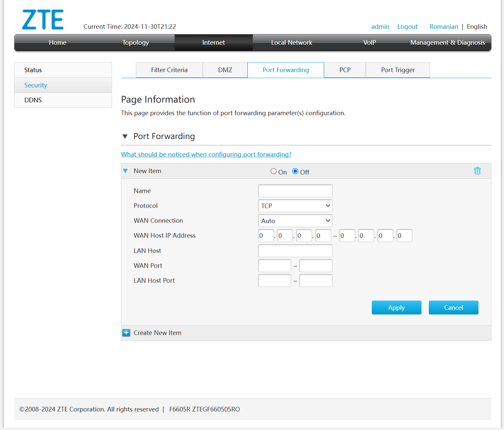
Task: Enable the On radio button
Action: [273, 171]
